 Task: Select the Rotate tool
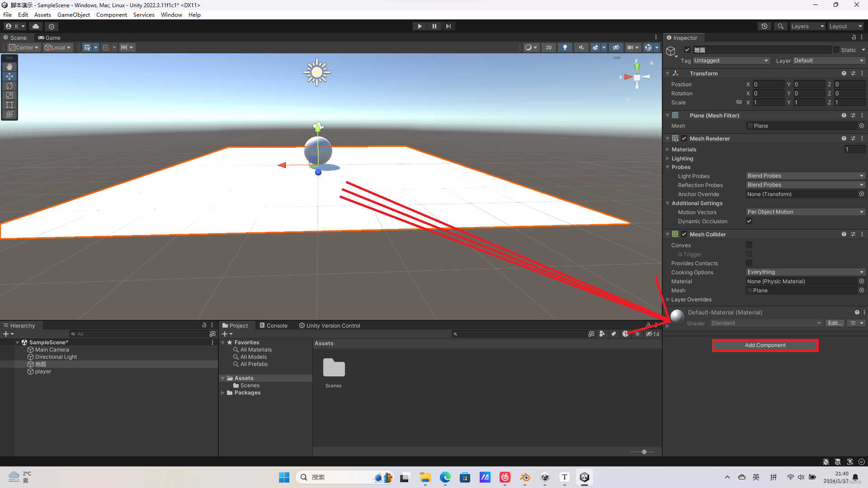(x=9, y=86)
